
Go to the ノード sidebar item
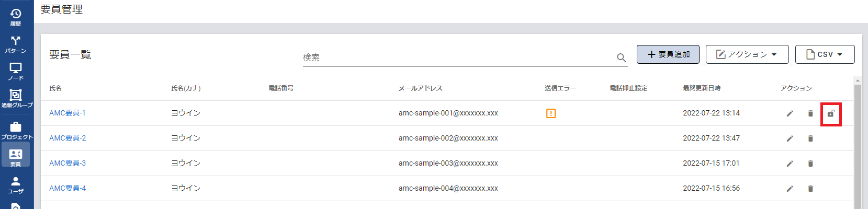pyautogui.click(x=16, y=72)
